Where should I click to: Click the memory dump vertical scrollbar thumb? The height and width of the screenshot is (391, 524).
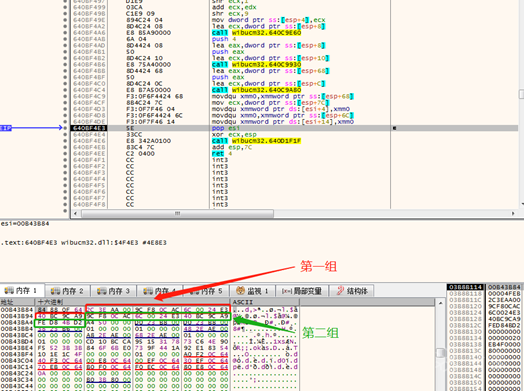pyautogui.click(x=440, y=353)
